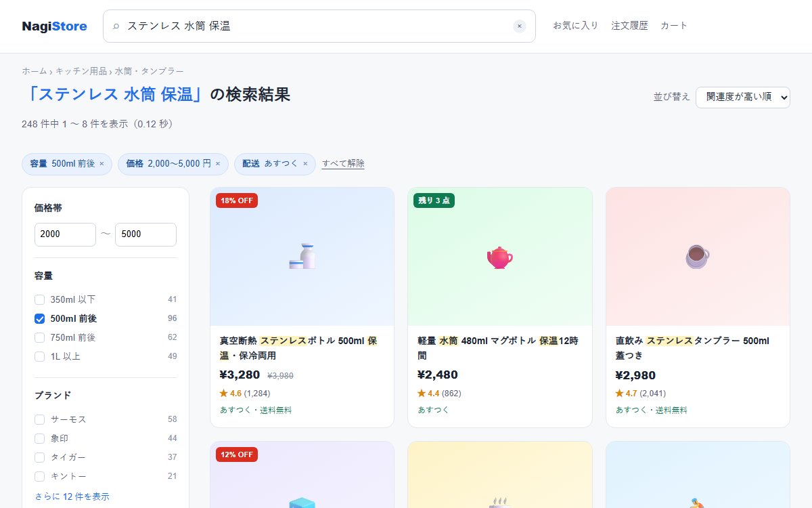Check the サーモス brand checkbox
The height and width of the screenshot is (508, 812).
[x=39, y=419]
